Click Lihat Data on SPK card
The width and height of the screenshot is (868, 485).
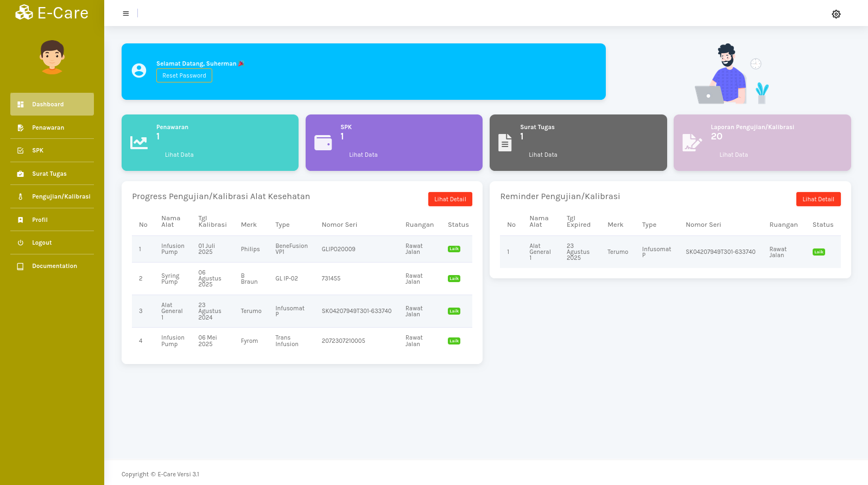tap(363, 155)
